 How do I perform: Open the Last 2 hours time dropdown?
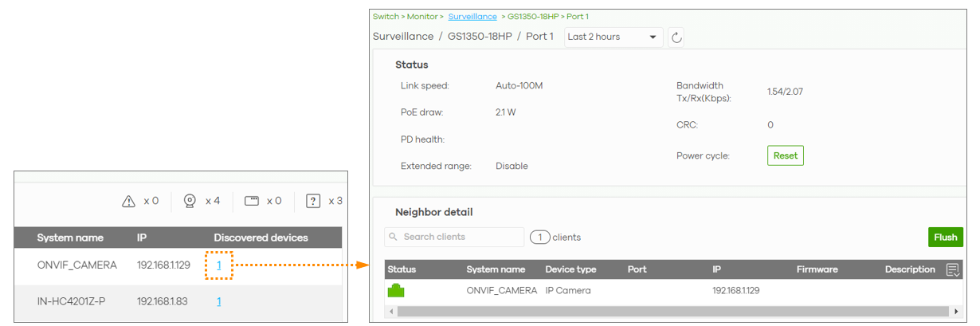point(613,37)
